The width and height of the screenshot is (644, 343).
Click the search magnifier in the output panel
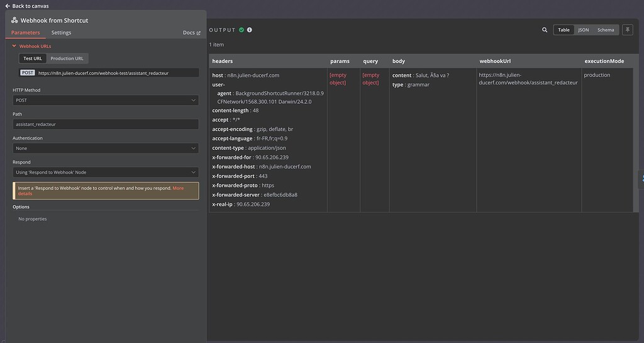coord(545,30)
